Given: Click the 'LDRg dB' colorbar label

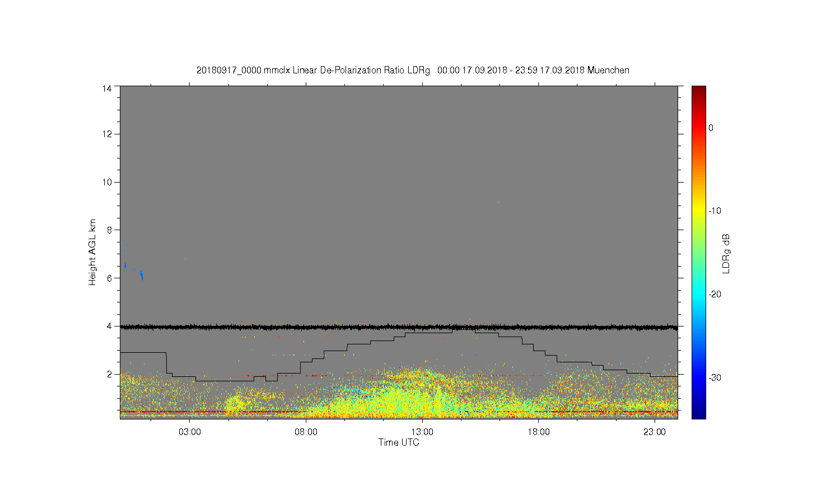Looking at the screenshot, I should pyautogui.click(x=726, y=253).
